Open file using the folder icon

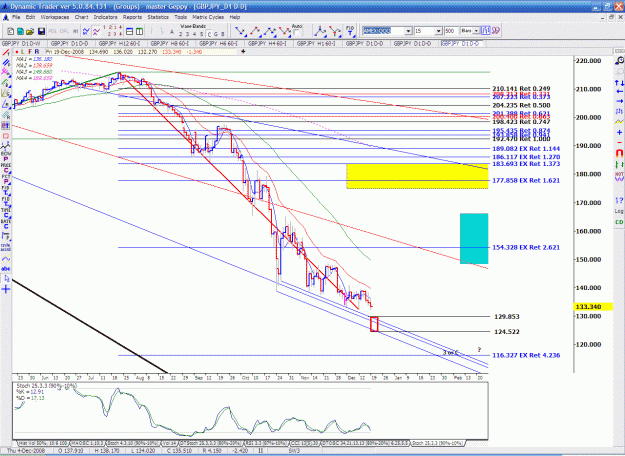pos(30,31)
